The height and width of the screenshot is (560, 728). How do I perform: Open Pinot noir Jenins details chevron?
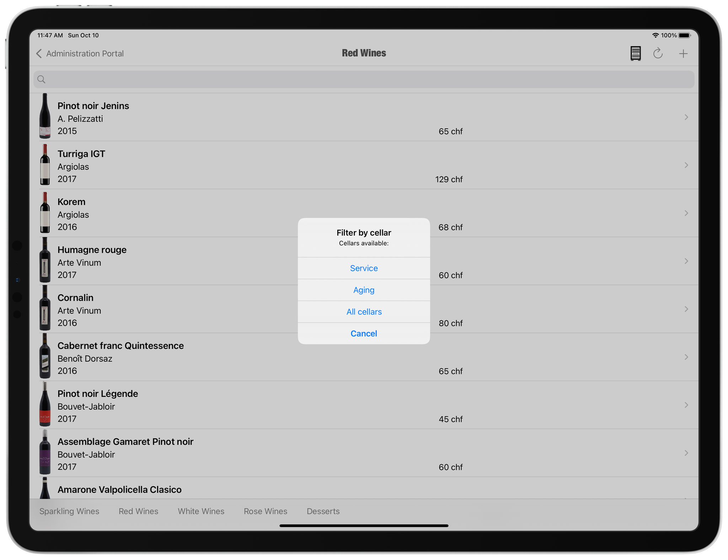point(686,117)
